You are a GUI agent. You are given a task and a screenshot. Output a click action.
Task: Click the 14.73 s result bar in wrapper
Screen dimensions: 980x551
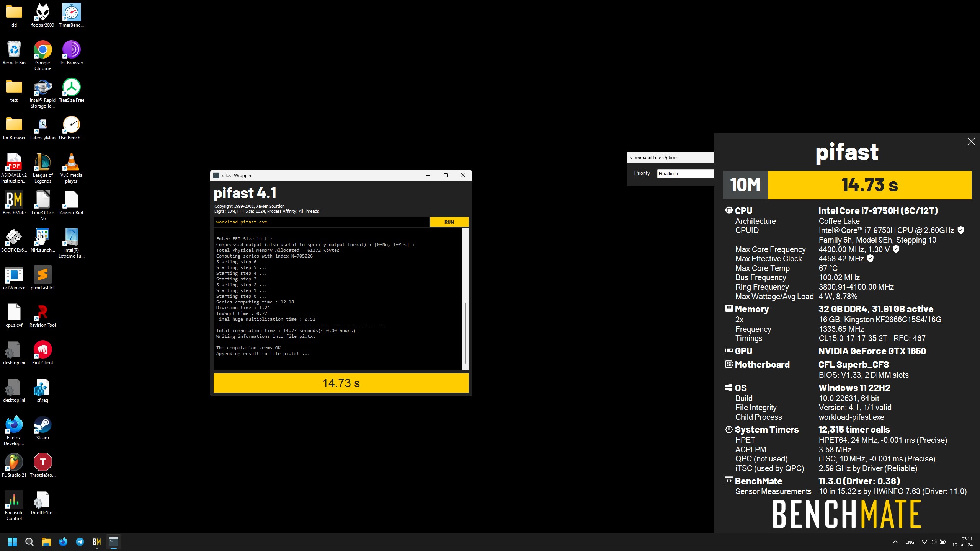point(341,383)
